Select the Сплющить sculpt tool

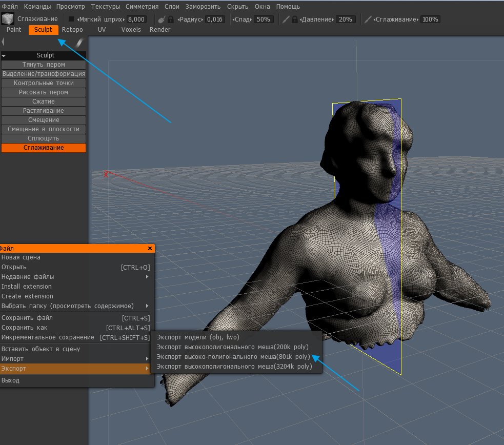[x=44, y=138]
